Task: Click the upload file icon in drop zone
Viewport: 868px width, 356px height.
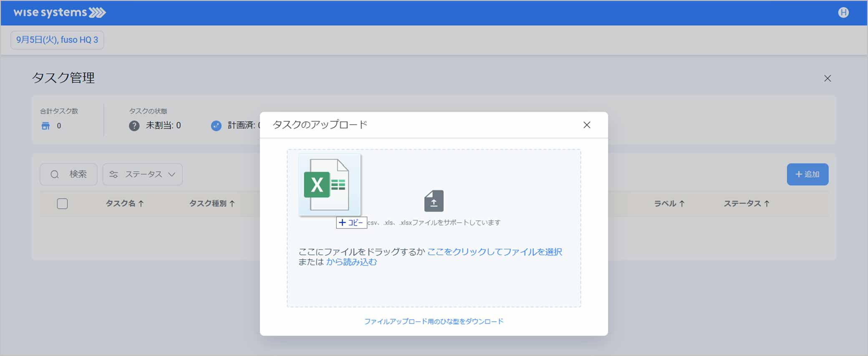Action: pos(434,201)
